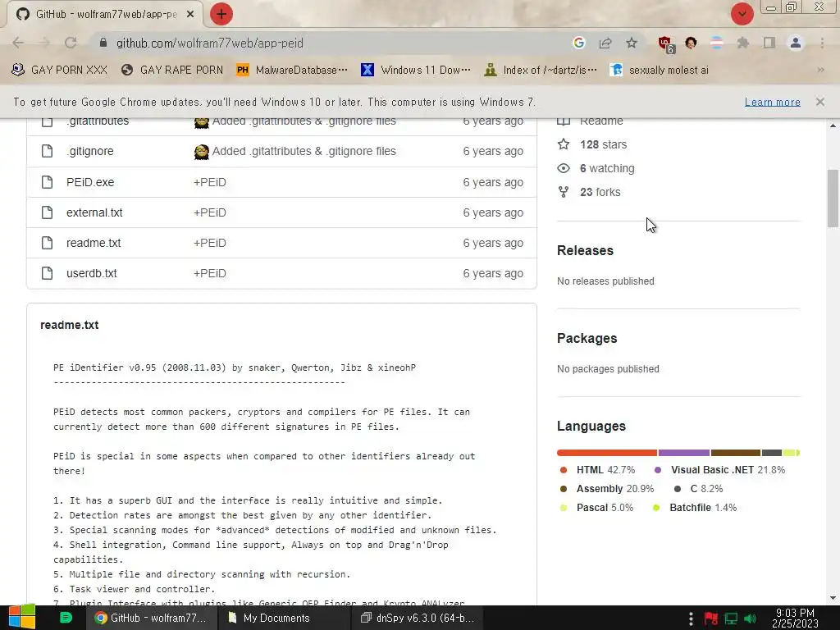Bookmark this page with the star icon
Screen dimensions: 840x630
pos(632,43)
